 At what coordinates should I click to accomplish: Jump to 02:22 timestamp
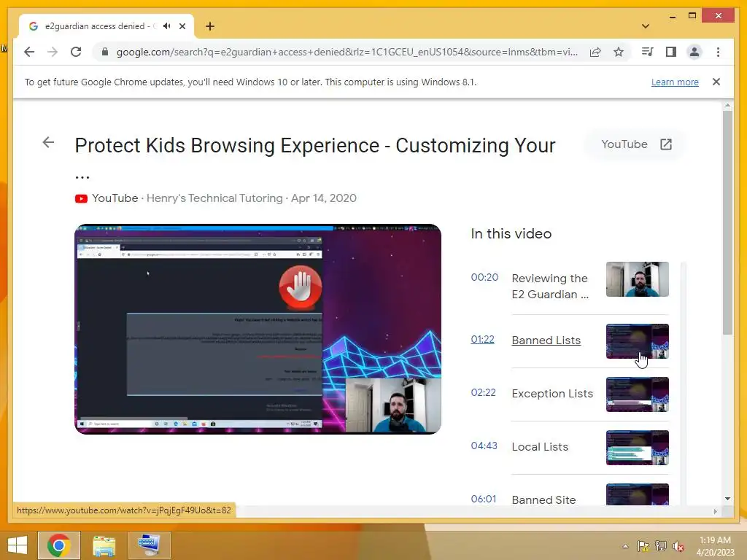483,392
